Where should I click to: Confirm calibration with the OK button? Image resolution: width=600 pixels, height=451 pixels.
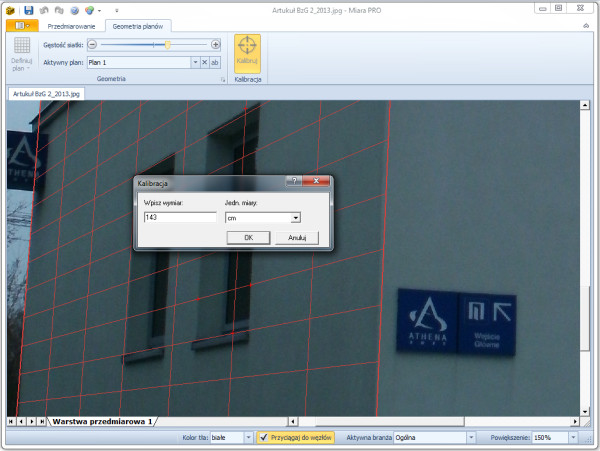[x=248, y=238]
